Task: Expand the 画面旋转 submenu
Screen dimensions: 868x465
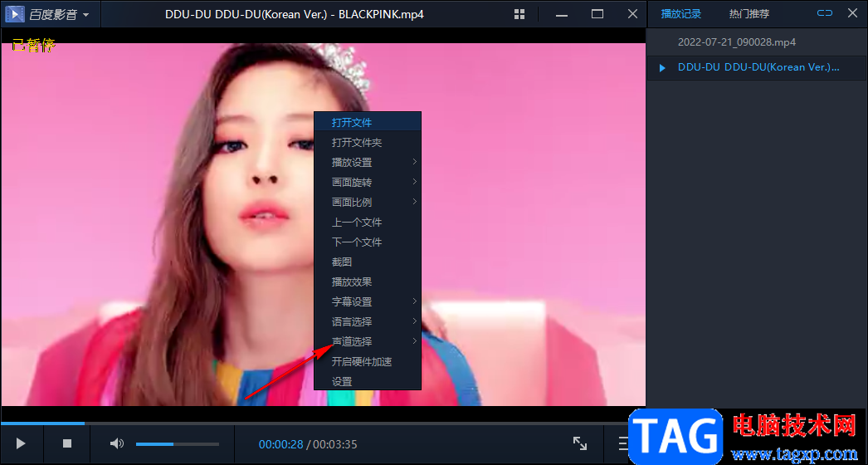Action: point(368,183)
